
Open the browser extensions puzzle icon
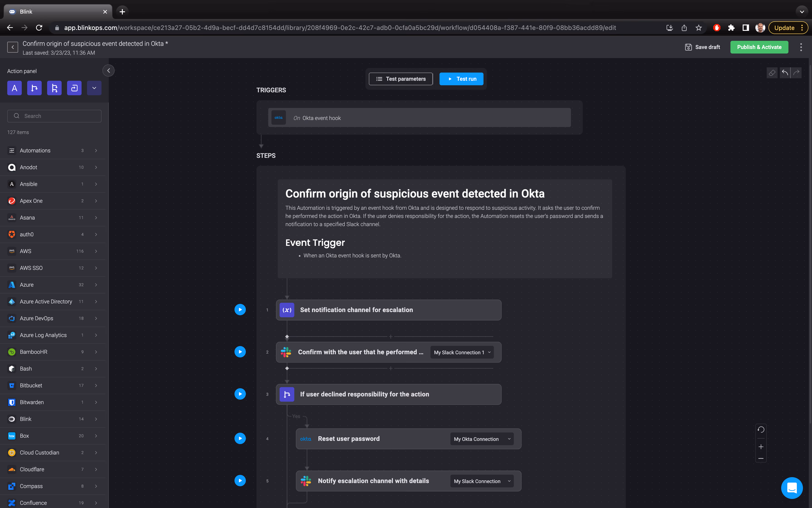(x=731, y=28)
